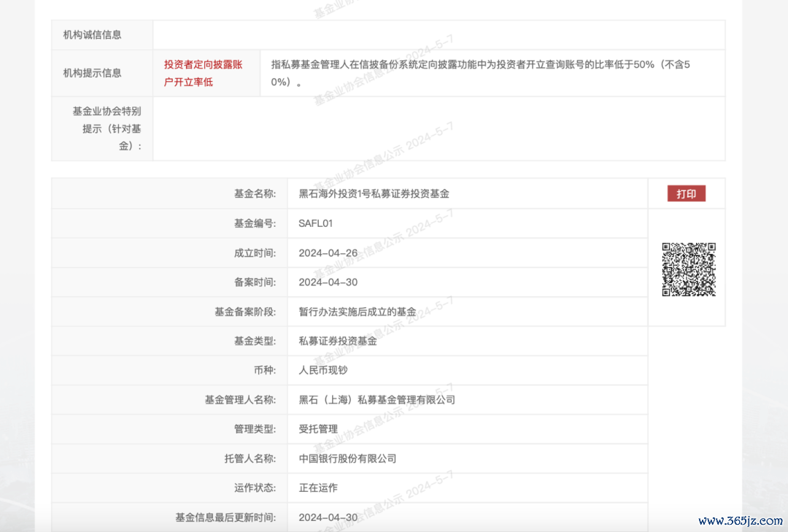Click the 基金备案阶段 label

245,312
